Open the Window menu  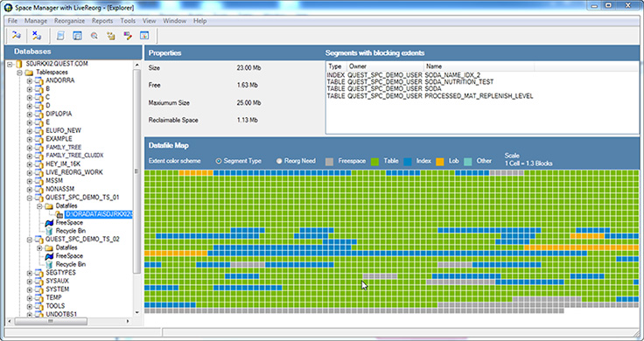point(174,21)
